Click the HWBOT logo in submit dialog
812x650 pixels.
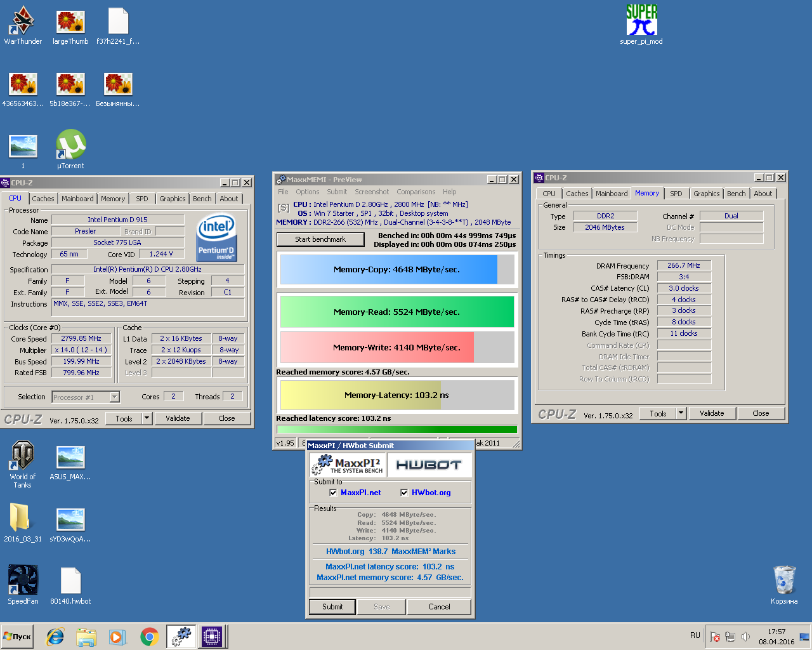(429, 465)
